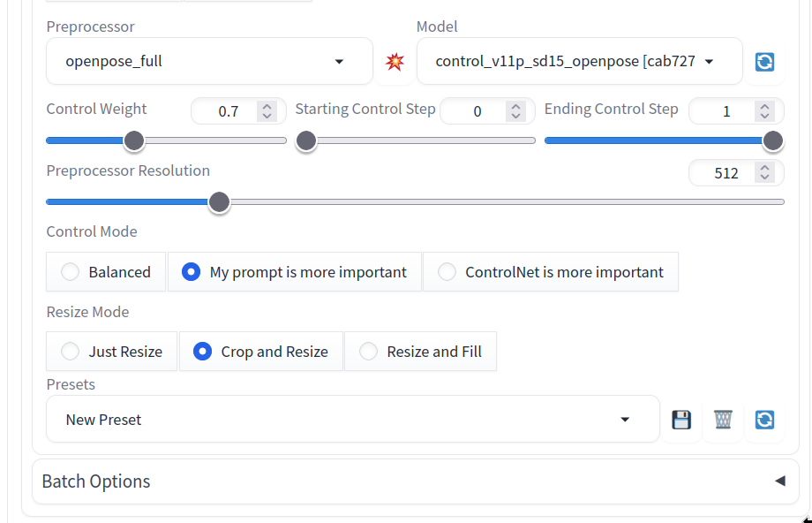
Task: Save the current preset (floppy disk icon)
Action: 681,420
